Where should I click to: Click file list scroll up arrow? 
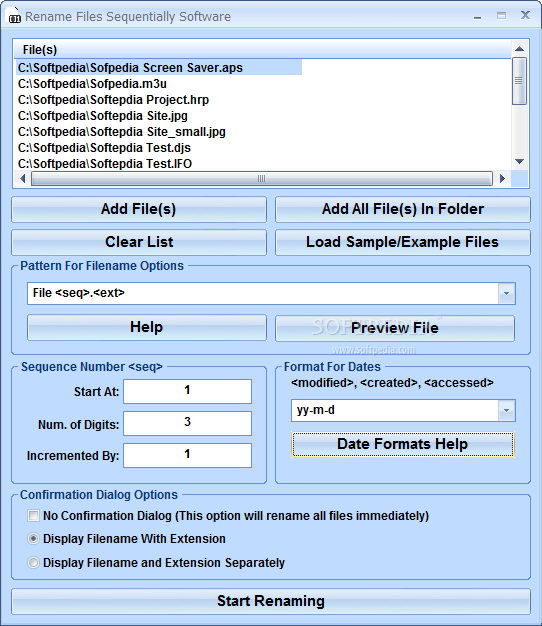point(519,49)
